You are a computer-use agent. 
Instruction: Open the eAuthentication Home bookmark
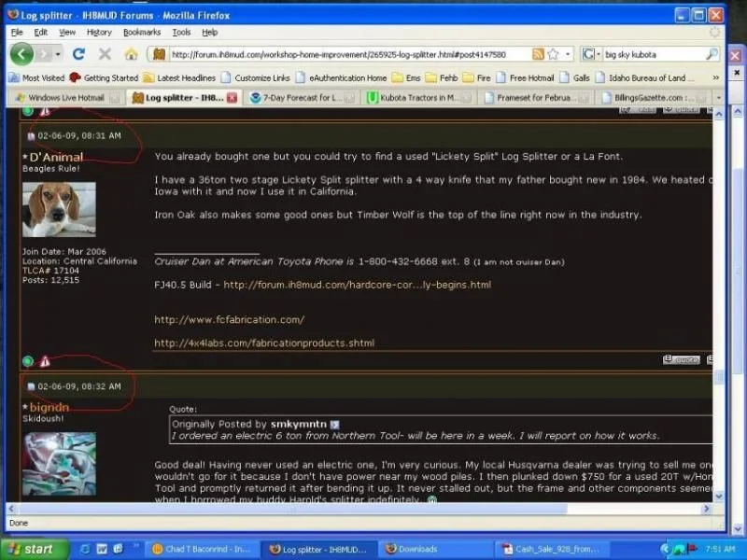tap(341, 77)
